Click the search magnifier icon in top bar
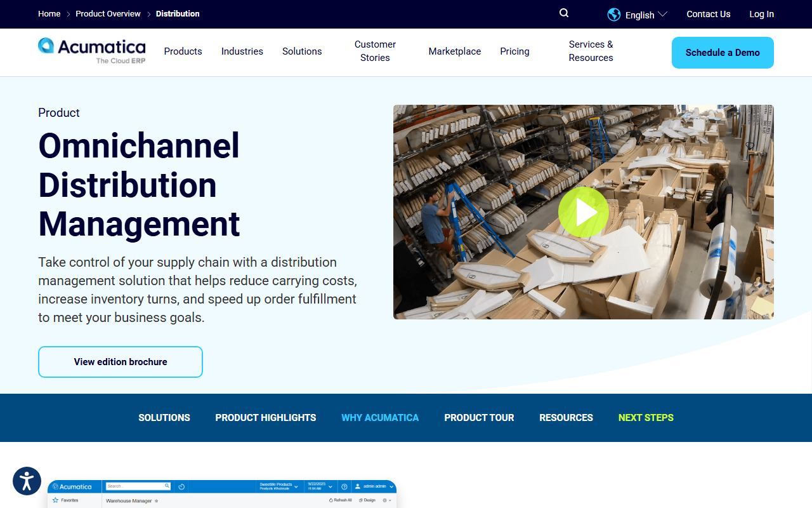The height and width of the screenshot is (508, 812). point(564,13)
